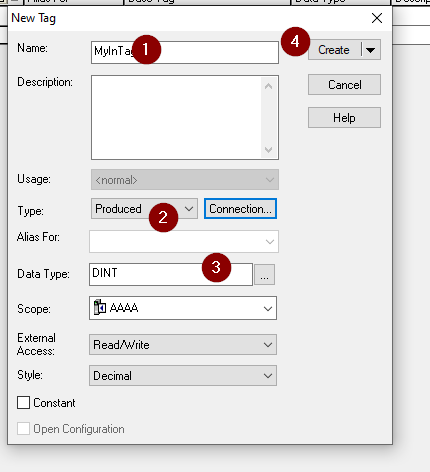The width and height of the screenshot is (430, 472).
Task: Toggle the Open Configuration checkbox
Action: tap(23, 429)
